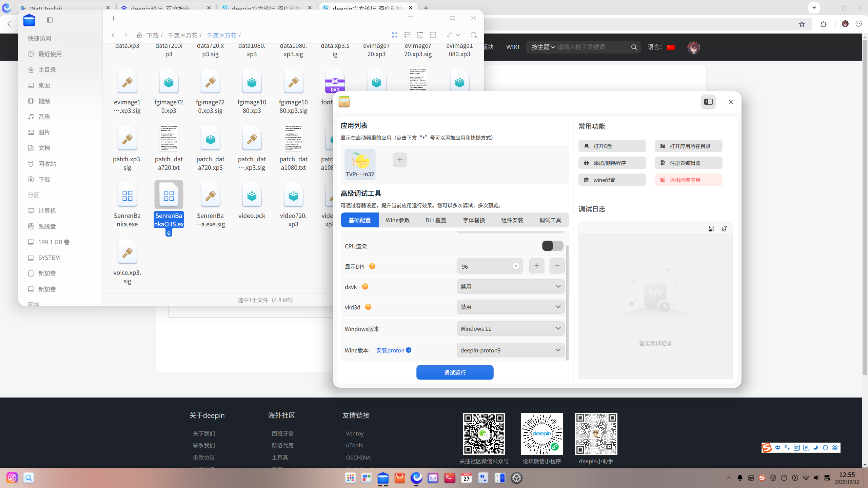Image resolution: width=868 pixels, height=488 pixels.
Task: Open the 显示DPI help question icon
Action: [x=372, y=266]
